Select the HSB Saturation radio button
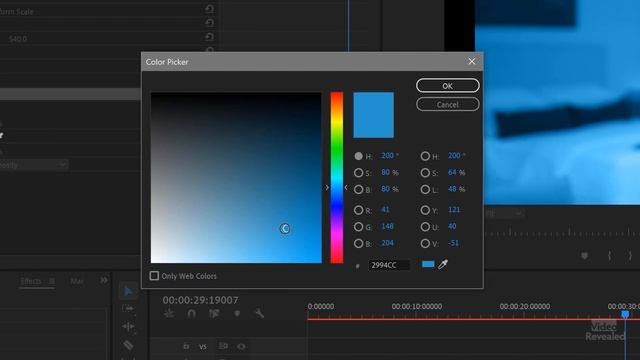 coord(358,173)
